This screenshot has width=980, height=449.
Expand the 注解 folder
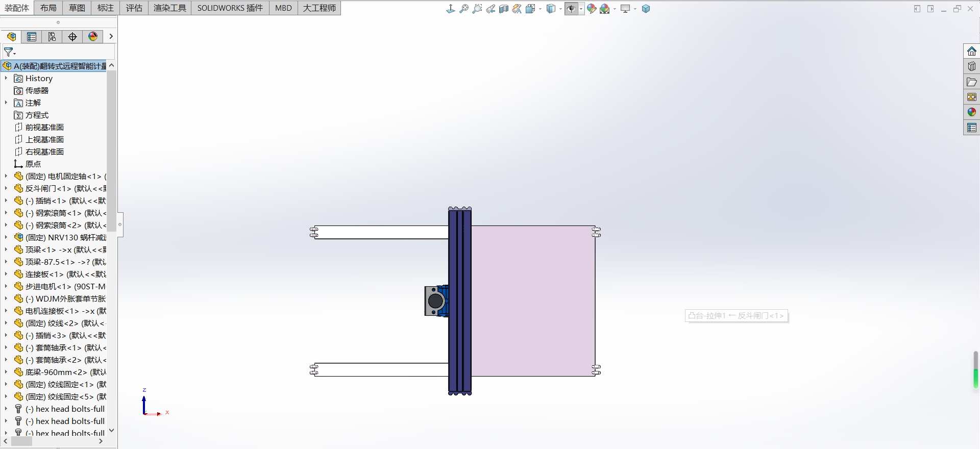point(6,103)
